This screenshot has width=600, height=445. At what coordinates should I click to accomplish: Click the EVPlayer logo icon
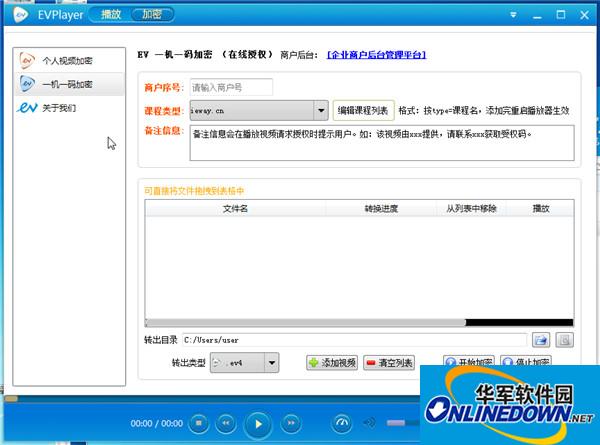21,15
